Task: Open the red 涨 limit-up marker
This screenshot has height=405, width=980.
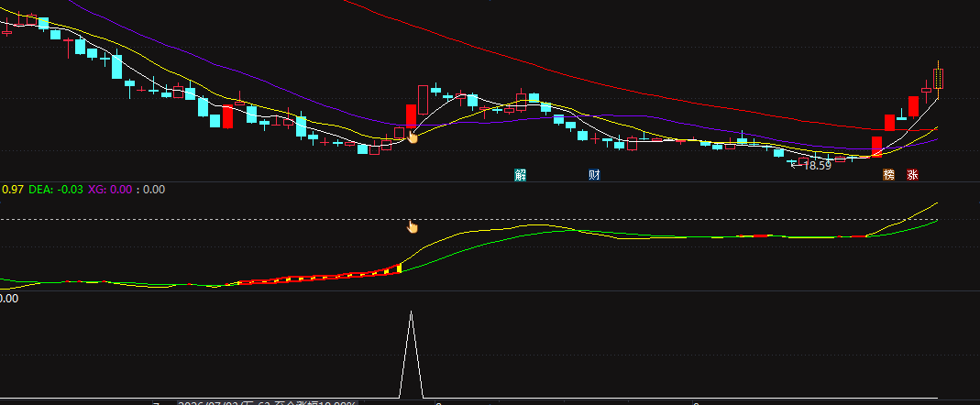Action: [x=912, y=175]
